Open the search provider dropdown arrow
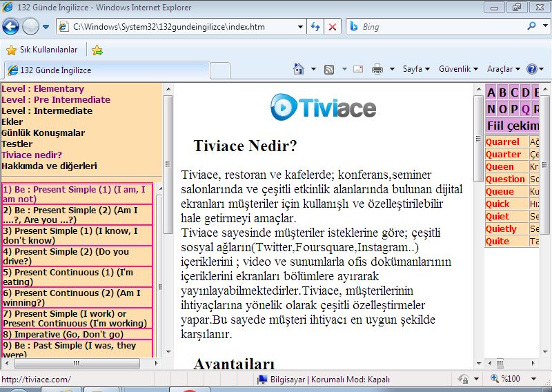The height and width of the screenshot is (392, 552). click(x=545, y=26)
